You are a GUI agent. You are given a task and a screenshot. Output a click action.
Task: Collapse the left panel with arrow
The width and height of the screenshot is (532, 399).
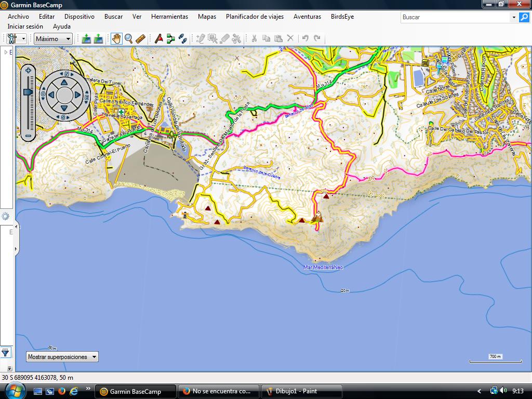16,227
